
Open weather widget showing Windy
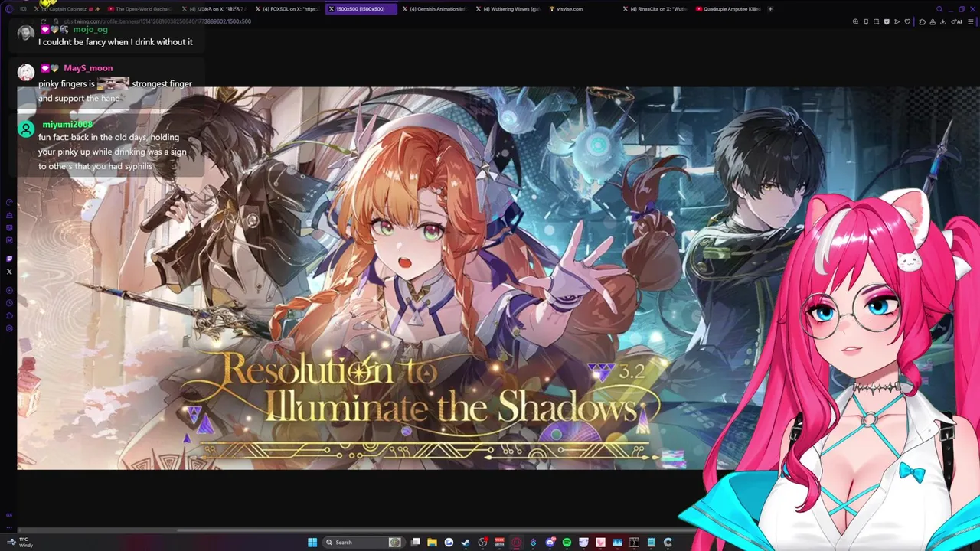21,543
